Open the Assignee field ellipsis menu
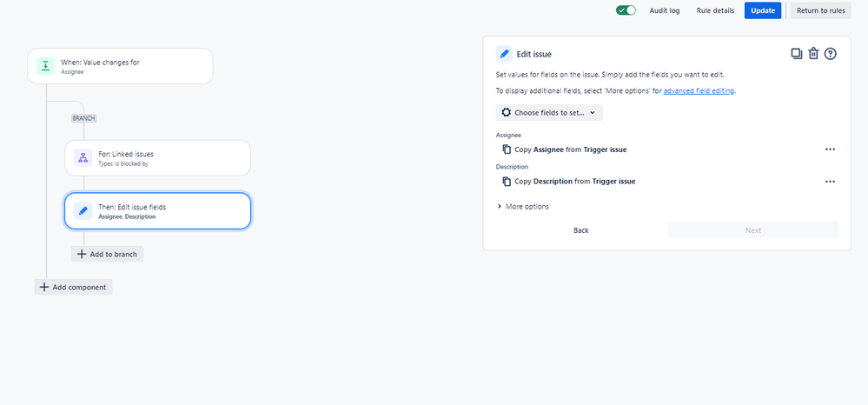Screen dimensions: 868x405 (x=830, y=149)
